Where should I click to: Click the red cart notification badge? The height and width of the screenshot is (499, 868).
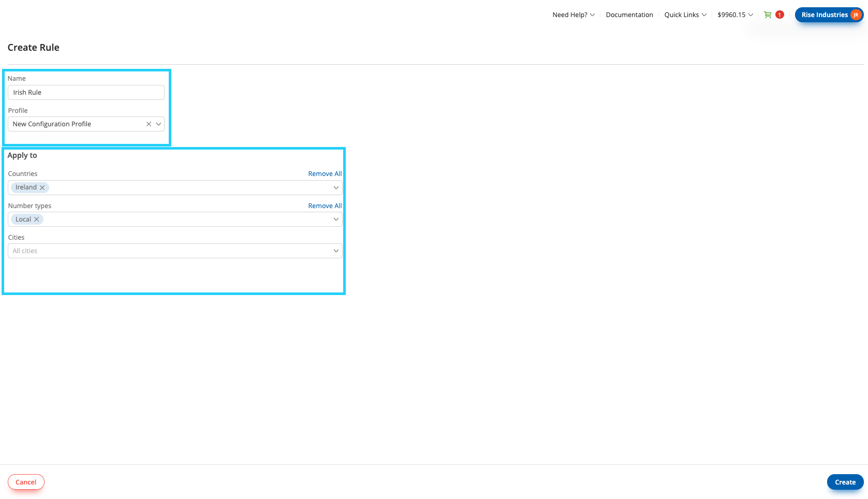pos(779,15)
